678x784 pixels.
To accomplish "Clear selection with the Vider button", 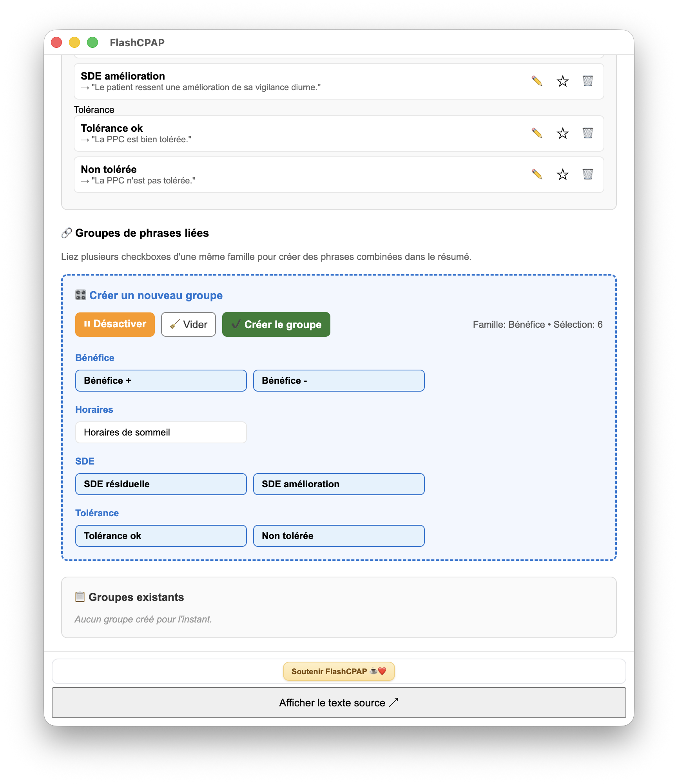I will click(x=189, y=325).
